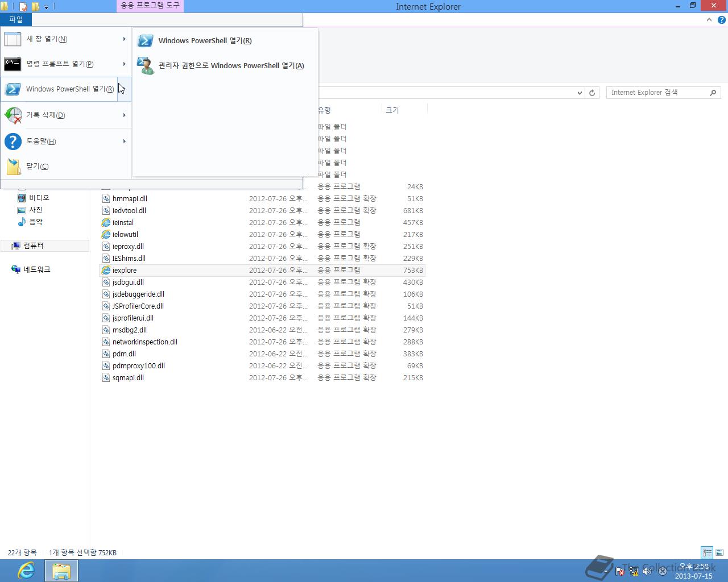The width and height of the screenshot is (728, 582).
Task: Click the new window icon
Action: pos(13,39)
